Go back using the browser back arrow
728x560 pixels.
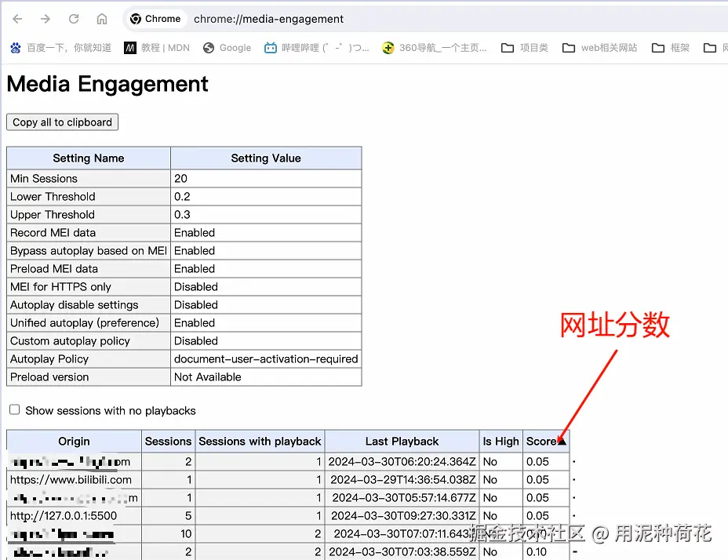click(x=17, y=19)
